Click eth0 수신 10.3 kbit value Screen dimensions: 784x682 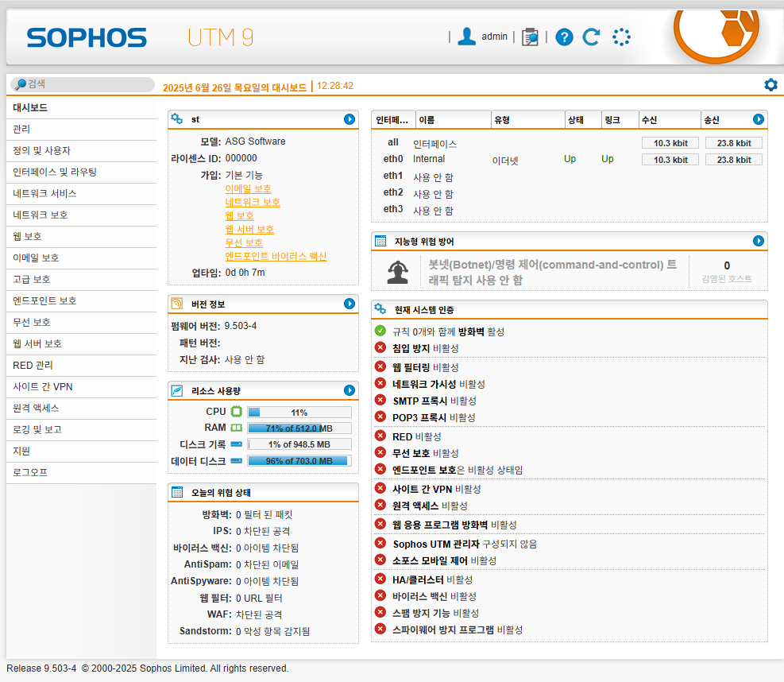point(670,160)
